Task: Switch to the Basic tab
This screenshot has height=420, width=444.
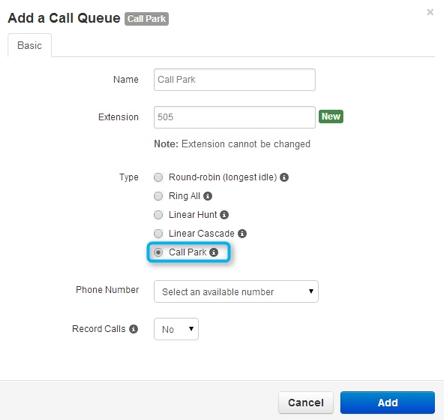Action: 30,45
